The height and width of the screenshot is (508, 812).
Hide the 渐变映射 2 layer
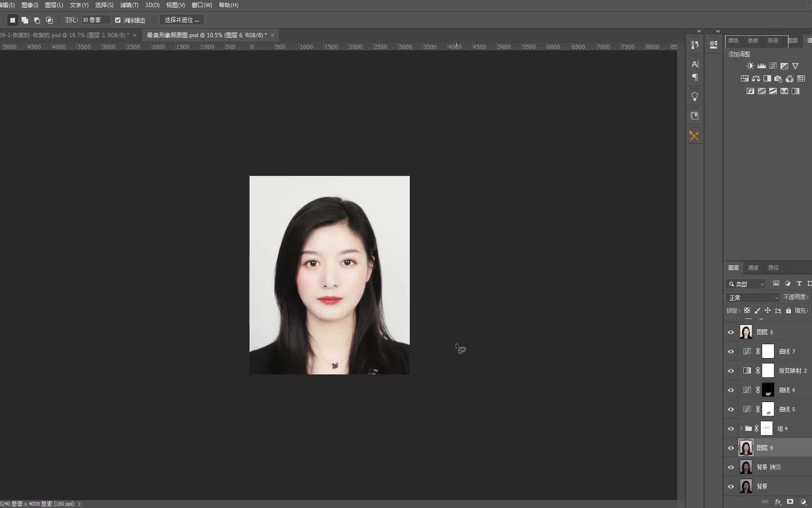point(731,371)
